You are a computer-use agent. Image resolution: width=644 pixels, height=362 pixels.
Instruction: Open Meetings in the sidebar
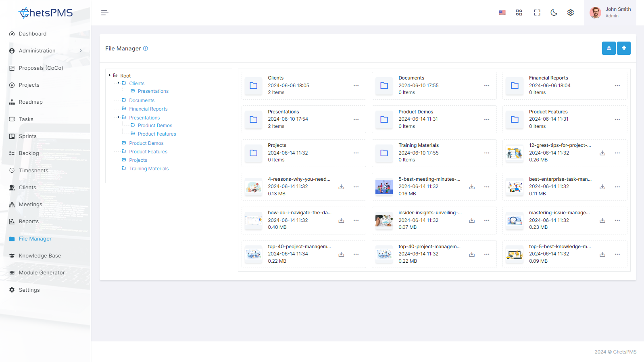pos(31,205)
